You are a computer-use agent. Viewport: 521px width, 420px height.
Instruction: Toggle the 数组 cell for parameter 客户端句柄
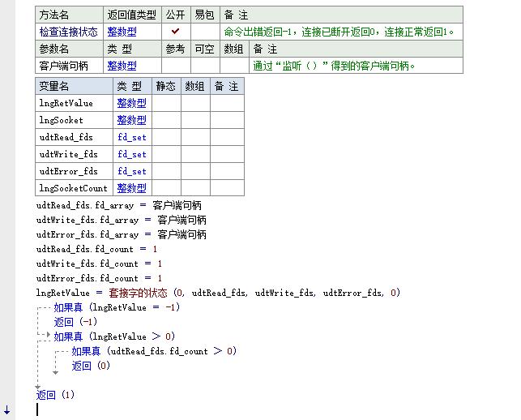click(x=234, y=66)
